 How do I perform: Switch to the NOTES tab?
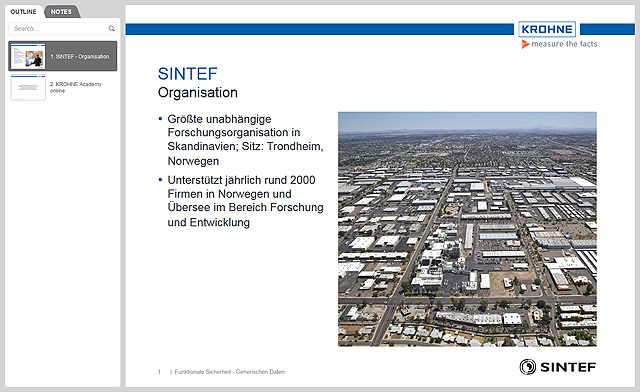[x=61, y=11]
